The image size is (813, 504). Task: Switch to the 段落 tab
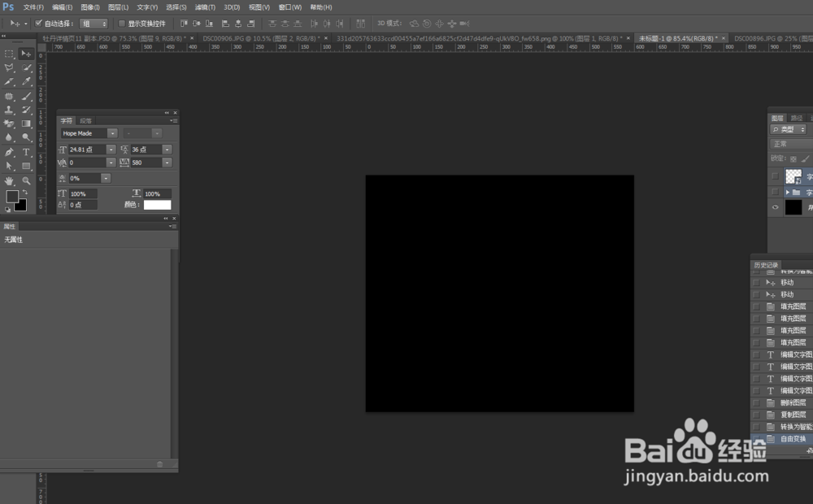click(85, 121)
